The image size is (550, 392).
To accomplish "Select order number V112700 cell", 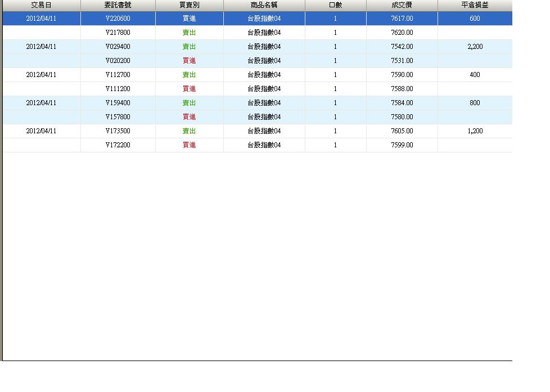I will pos(118,75).
